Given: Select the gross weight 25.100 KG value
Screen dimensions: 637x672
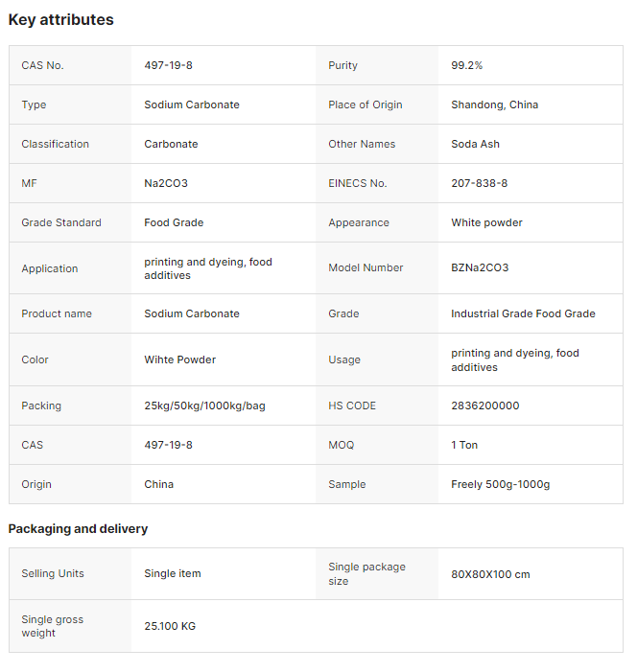Looking at the screenshot, I should 170,626.
